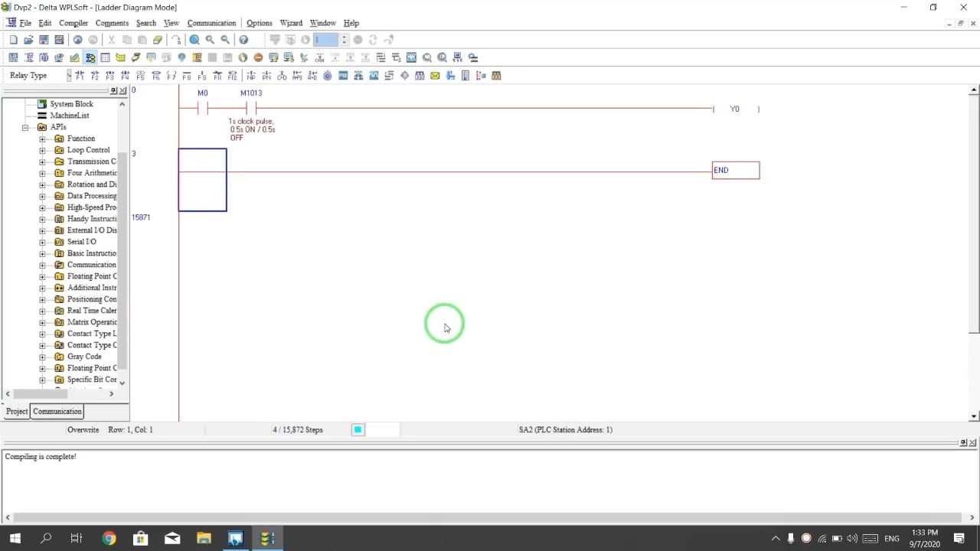The height and width of the screenshot is (551, 980).
Task: Insert a normally open contact (F1)
Action: (80, 75)
